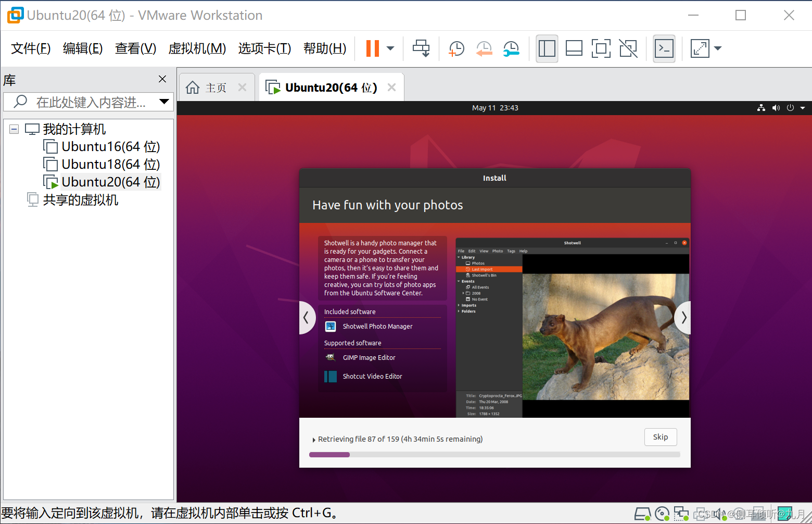Close the 主页 tab
This screenshot has width=812, height=524.
coord(242,88)
